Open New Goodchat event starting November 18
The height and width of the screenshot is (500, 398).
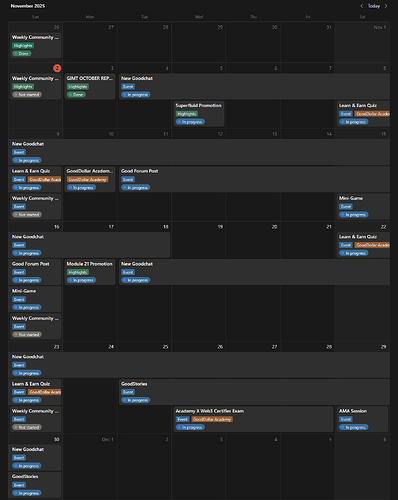point(254,272)
